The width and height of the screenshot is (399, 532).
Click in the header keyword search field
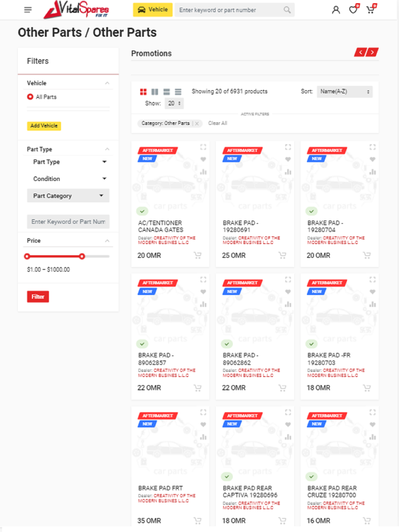pyautogui.click(x=229, y=10)
